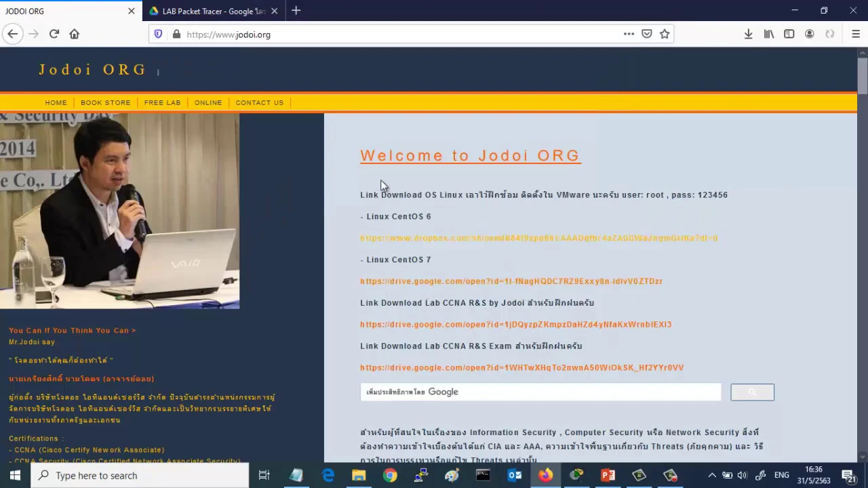Show site security padlock info
The image size is (868, 488).
[x=176, y=34]
